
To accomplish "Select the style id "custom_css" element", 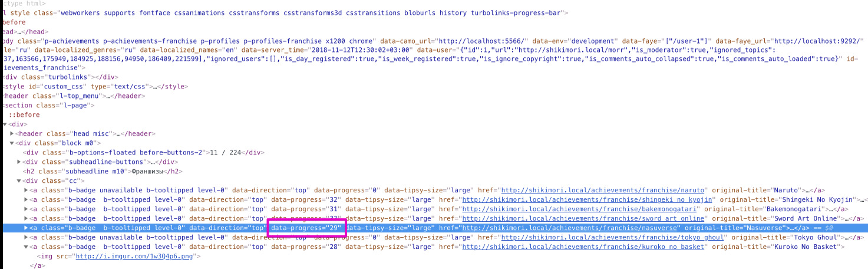I will [x=94, y=86].
